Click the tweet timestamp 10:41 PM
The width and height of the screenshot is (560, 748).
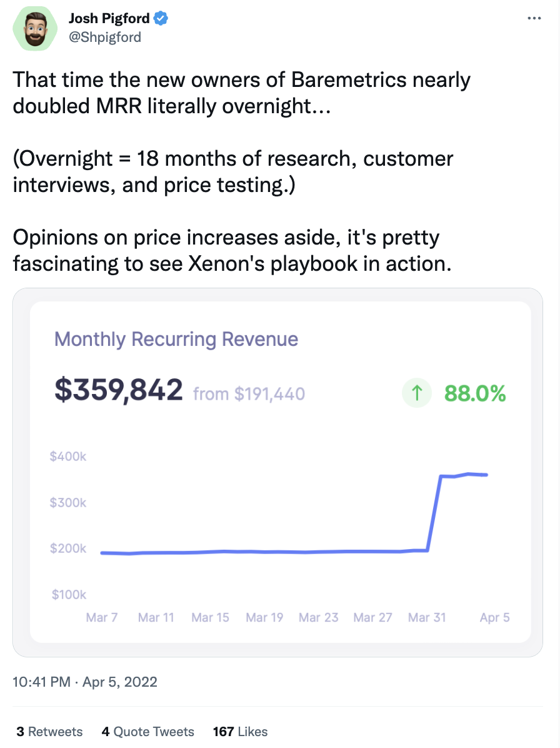41,681
